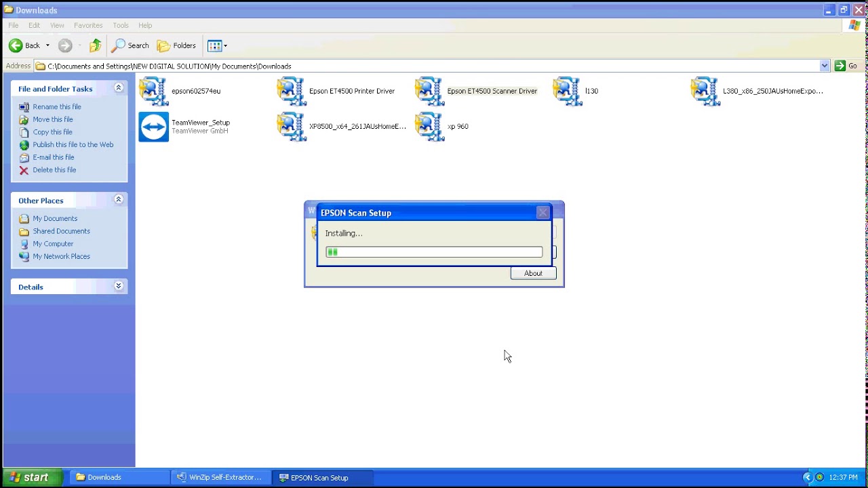Screen dimensions: 868x488
Task: Go up one folder level
Action: pyautogui.click(x=96, y=45)
